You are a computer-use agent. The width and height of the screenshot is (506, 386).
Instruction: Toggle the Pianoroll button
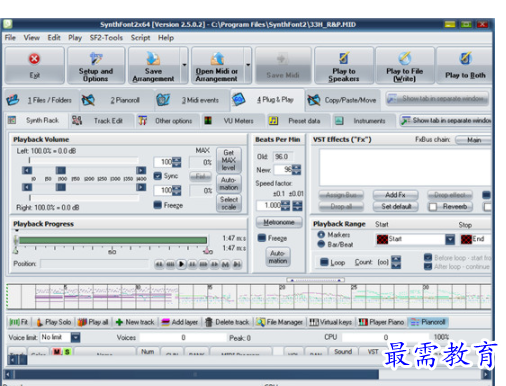click(428, 322)
